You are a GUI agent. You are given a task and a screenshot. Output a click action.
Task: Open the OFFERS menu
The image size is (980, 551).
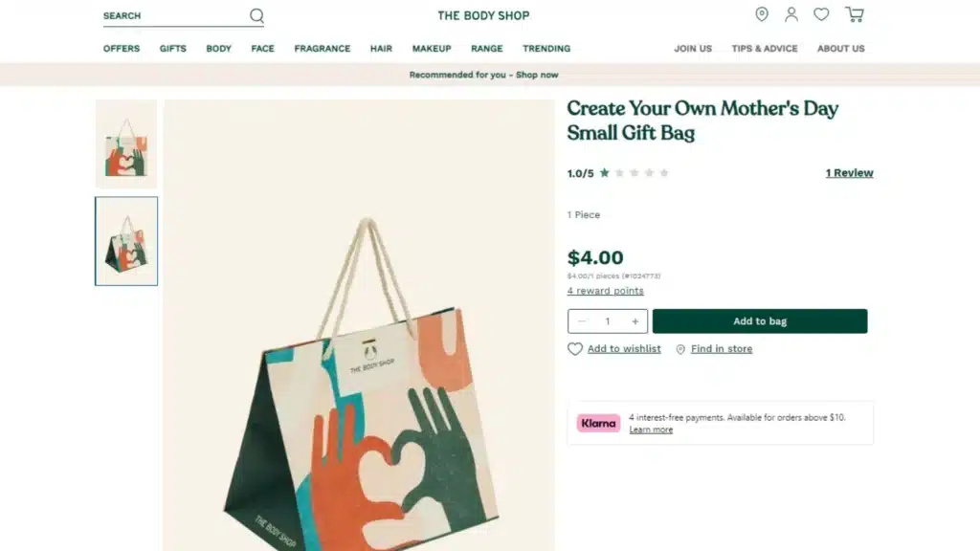coord(121,48)
